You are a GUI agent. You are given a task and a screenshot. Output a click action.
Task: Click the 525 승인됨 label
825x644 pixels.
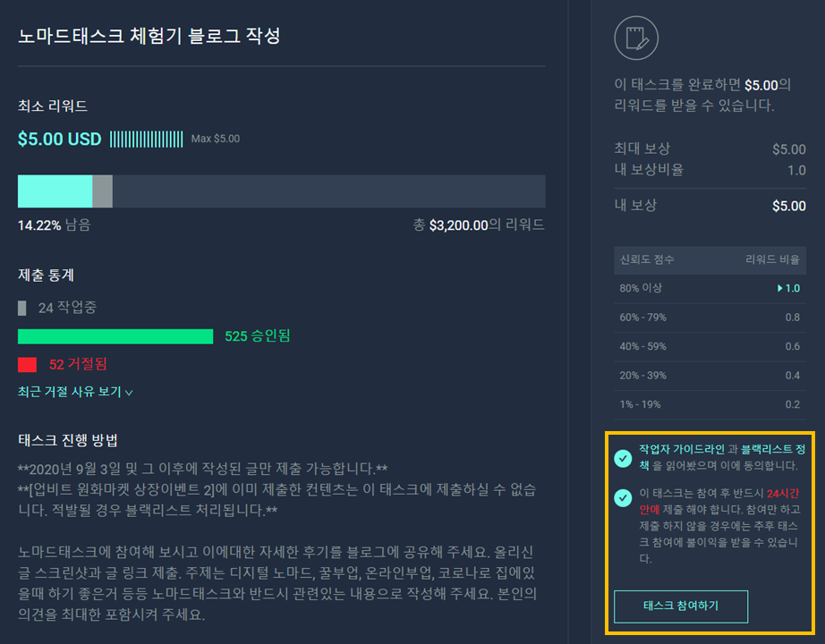(x=258, y=336)
